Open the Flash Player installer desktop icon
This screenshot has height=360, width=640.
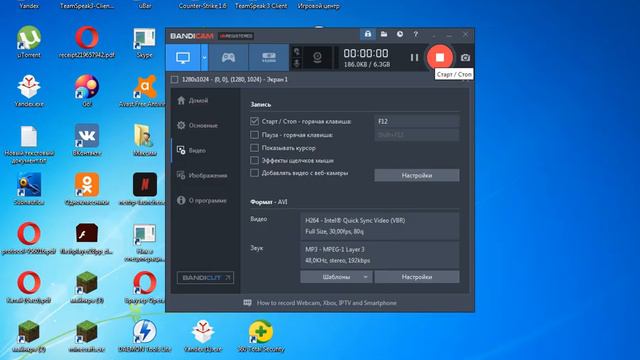(87, 239)
